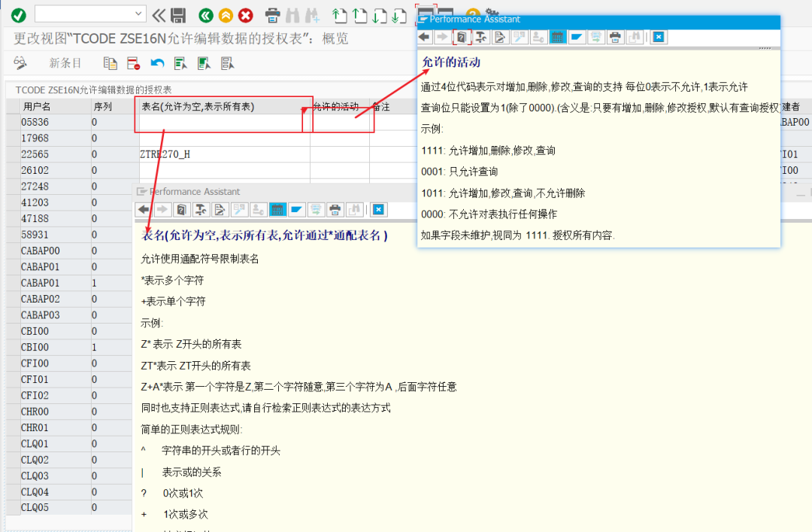
Task: Click the user name cell CABAP03
Action: 55,315
